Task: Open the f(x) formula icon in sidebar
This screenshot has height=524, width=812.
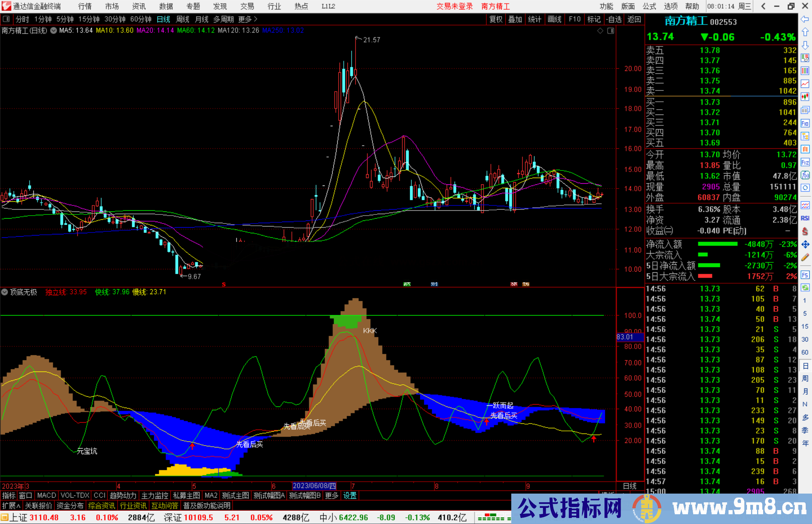Action: pos(805,175)
